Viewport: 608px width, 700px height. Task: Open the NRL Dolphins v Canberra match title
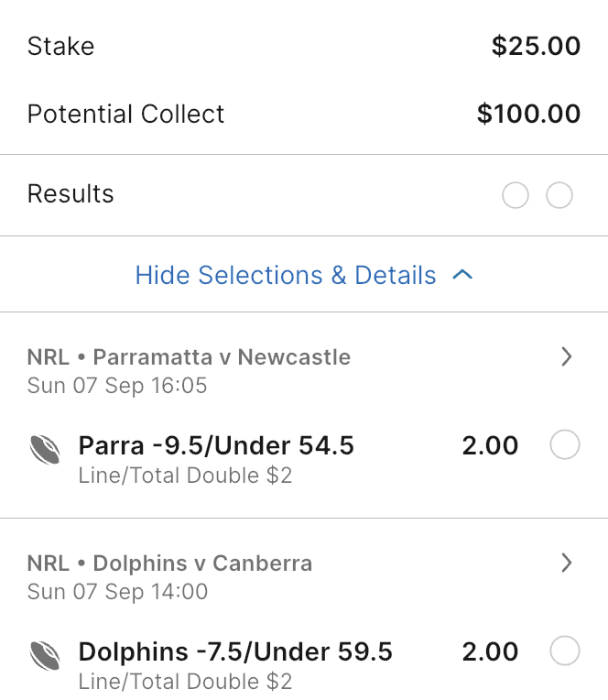(x=169, y=563)
